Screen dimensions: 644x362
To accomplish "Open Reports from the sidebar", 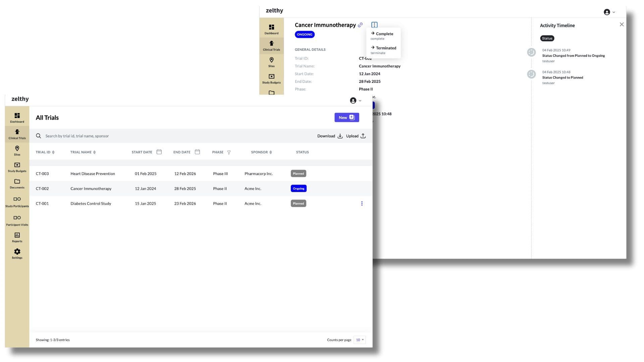I will coord(17,237).
